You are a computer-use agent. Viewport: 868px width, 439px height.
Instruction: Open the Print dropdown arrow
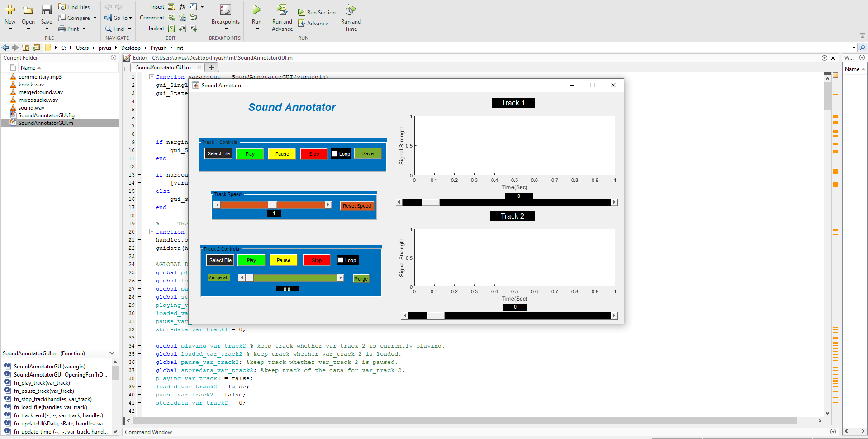click(x=84, y=29)
